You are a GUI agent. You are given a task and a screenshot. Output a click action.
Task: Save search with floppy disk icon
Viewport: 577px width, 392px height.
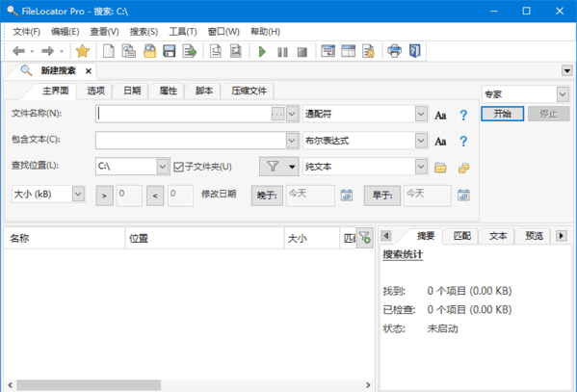(170, 51)
